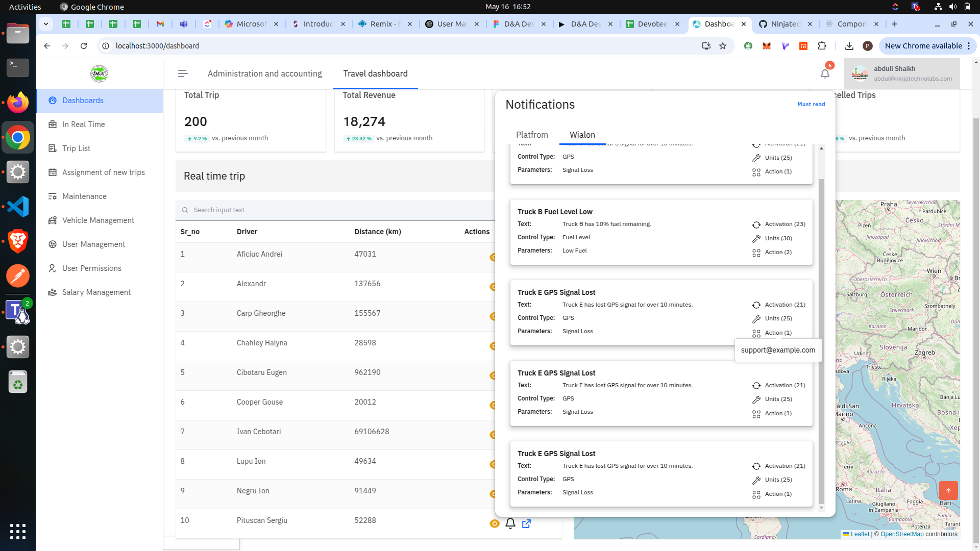Click the Activation (23) refresh icon for Truck B
Image resolution: width=980 pixels, height=551 pixels.
click(x=756, y=224)
